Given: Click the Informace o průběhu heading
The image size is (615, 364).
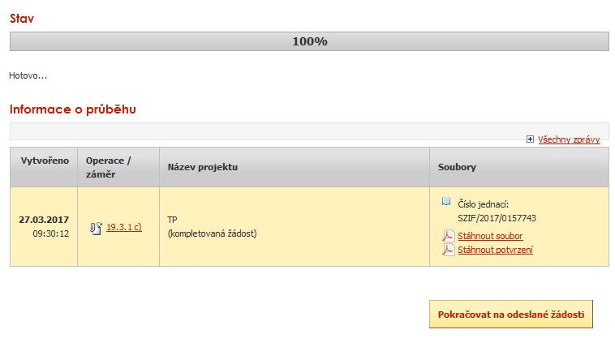Looking at the screenshot, I should pos(73,109).
